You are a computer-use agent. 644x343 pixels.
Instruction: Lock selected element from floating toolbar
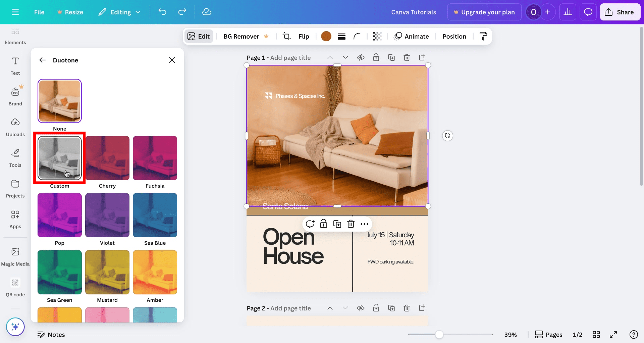(x=323, y=224)
